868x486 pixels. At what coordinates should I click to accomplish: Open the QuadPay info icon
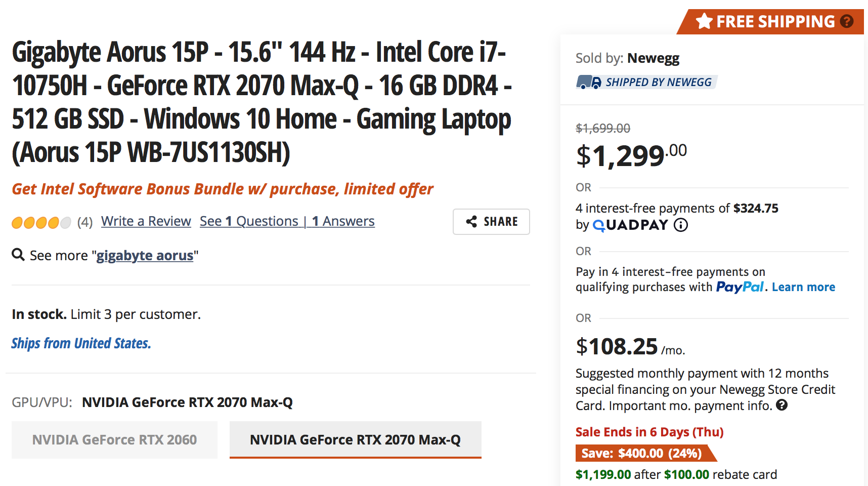681,225
